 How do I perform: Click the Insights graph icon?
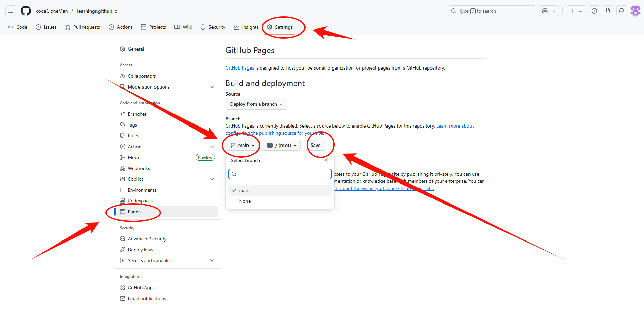pos(237,27)
